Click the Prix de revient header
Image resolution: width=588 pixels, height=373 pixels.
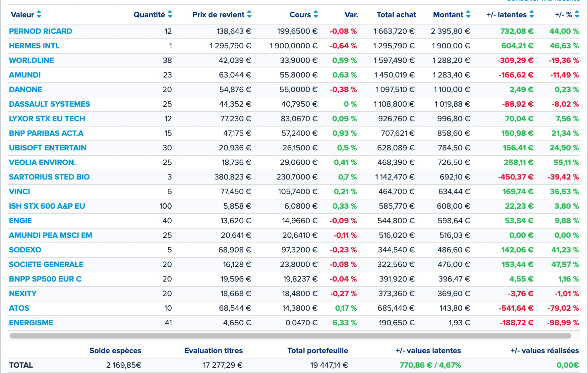point(218,15)
